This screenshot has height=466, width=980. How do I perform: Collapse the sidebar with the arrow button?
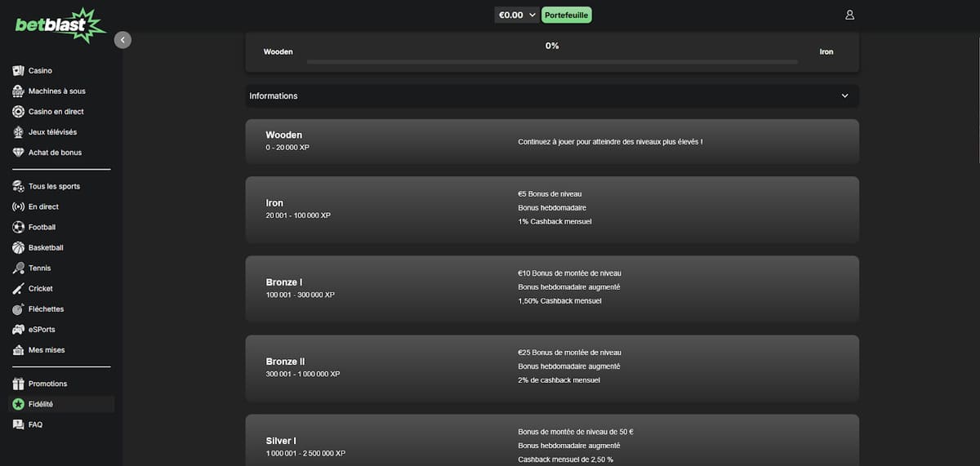pyautogui.click(x=122, y=39)
